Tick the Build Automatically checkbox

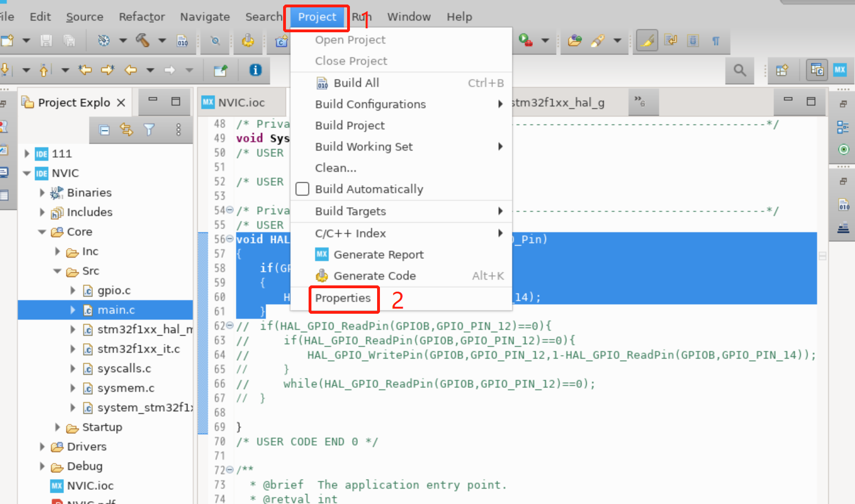point(302,189)
